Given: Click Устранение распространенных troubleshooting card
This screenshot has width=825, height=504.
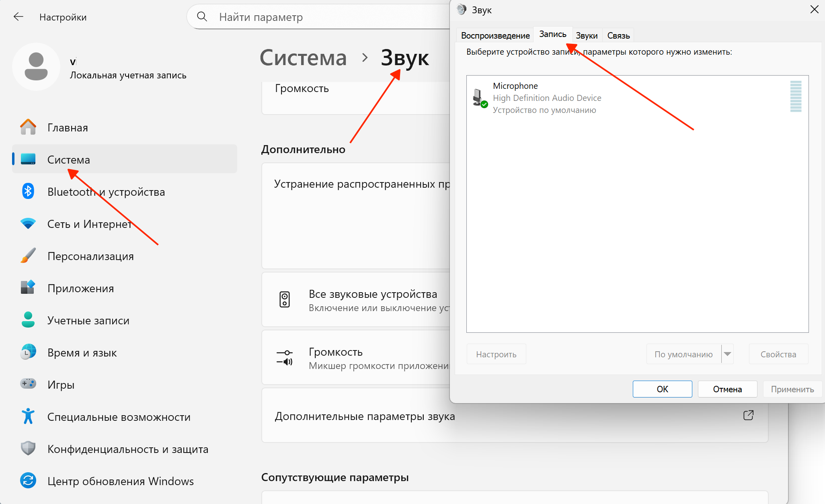Looking at the screenshot, I should pyautogui.click(x=356, y=215).
